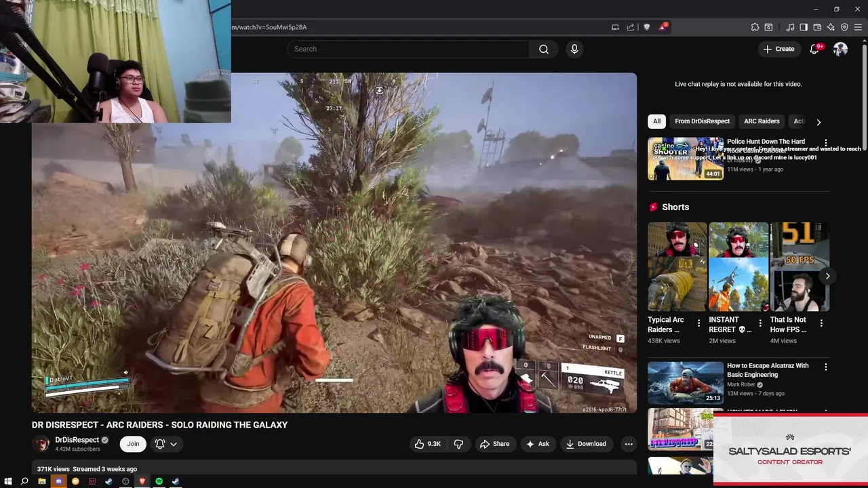Open the Brave VPN shield icon
Image resolution: width=868 pixels, height=488 pixels.
click(x=844, y=27)
